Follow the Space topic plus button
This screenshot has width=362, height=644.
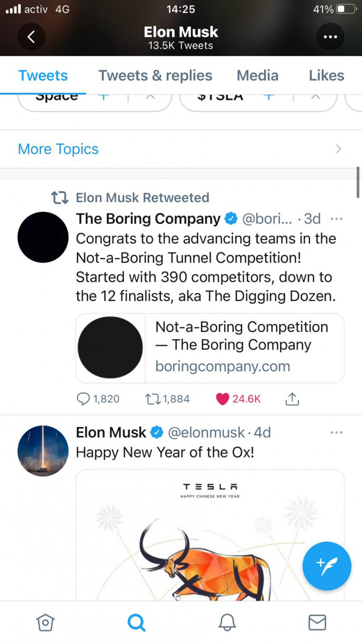(103, 96)
